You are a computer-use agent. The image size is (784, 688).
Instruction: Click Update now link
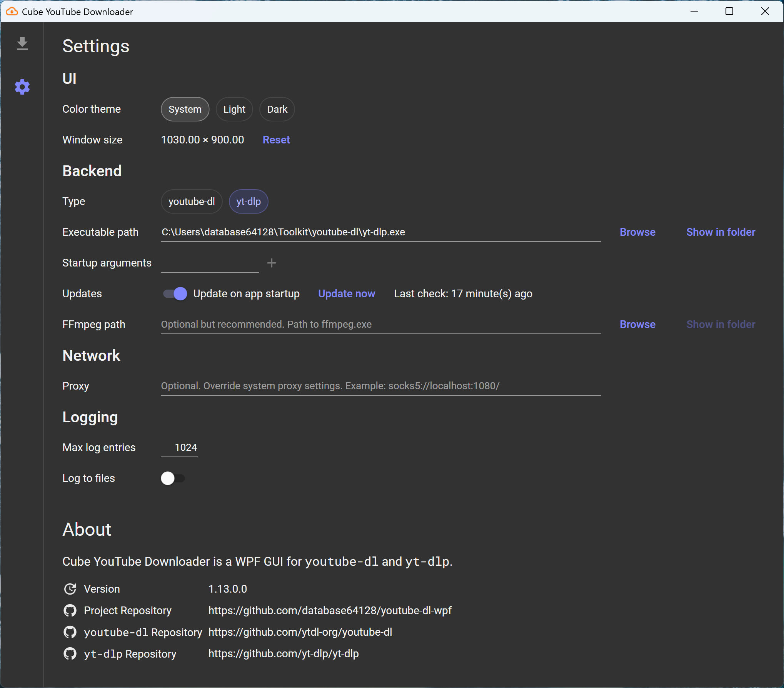(346, 294)
